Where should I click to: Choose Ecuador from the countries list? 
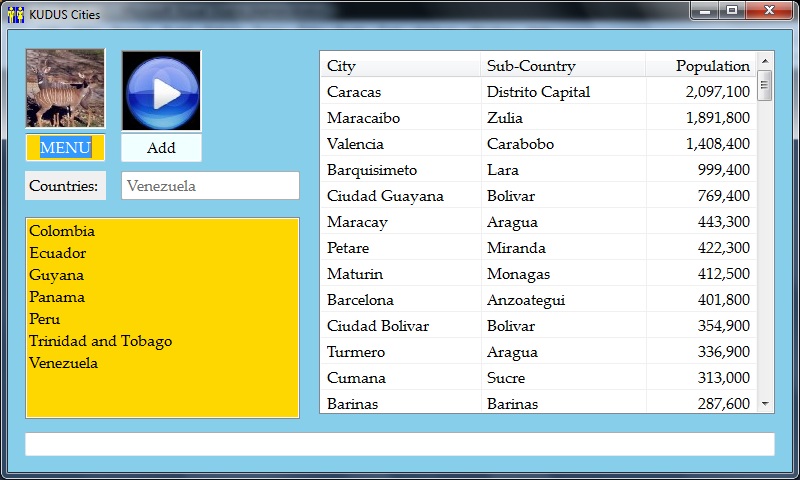point(57,253)
